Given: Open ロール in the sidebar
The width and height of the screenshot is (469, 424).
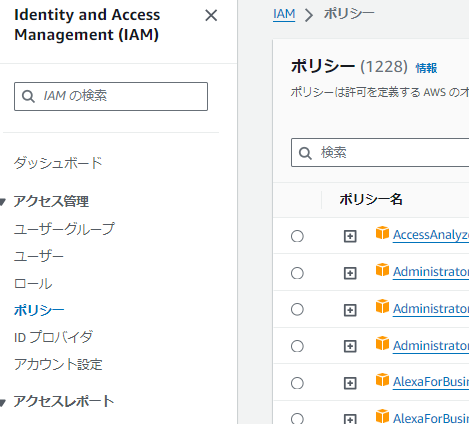Looking at the screenshot, I should pos(33,283).
